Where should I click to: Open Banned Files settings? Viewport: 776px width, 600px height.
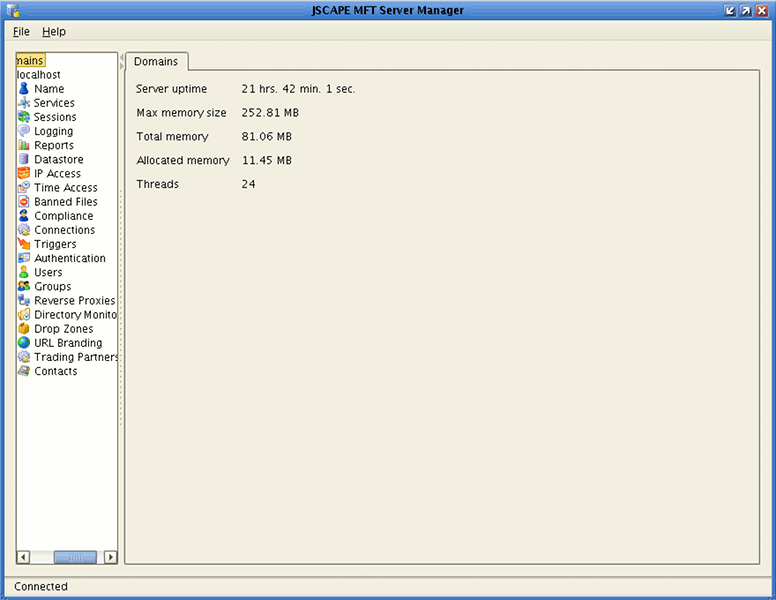pyautogui.click(x=66, y=201)
